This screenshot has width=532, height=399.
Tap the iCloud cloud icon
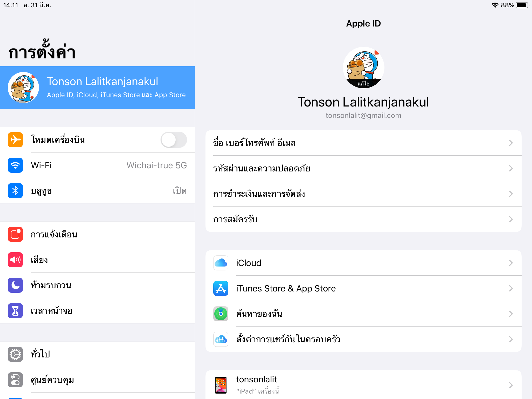221,263
